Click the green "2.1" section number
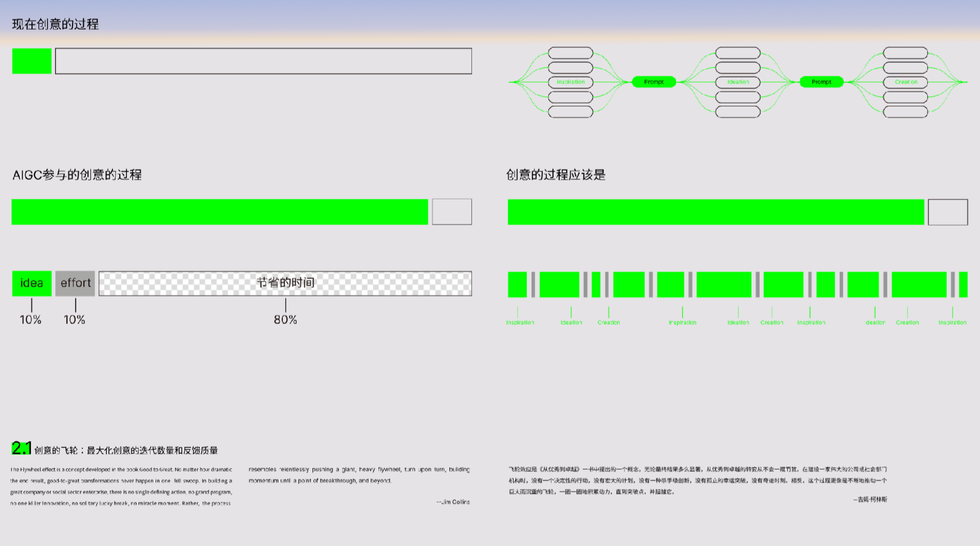Screen dimensions: 980x546 point(21,448)
